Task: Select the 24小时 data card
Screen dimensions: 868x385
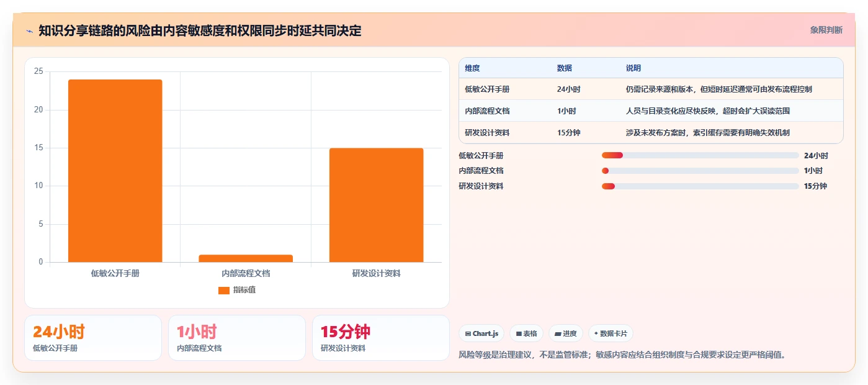Action: pyautogui.click(x=93, y=338)
